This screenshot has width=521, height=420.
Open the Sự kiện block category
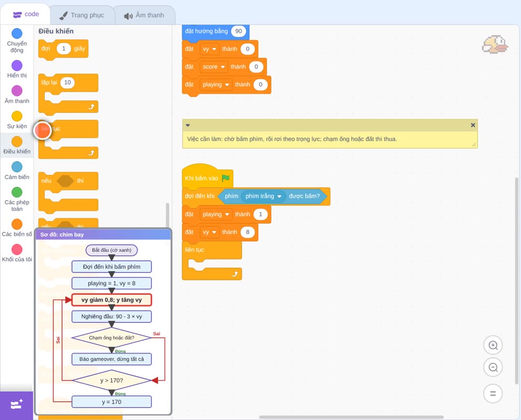[17, 120]
